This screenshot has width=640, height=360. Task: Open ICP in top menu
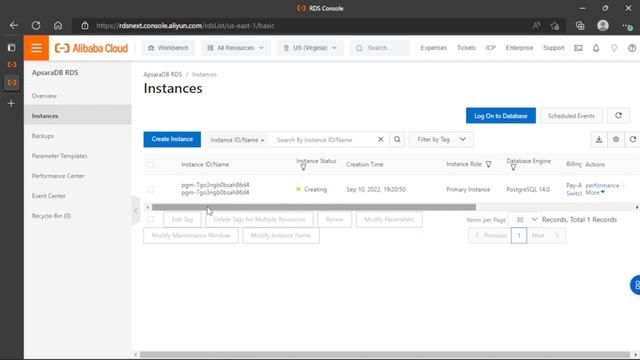click(x=491, y=48)
